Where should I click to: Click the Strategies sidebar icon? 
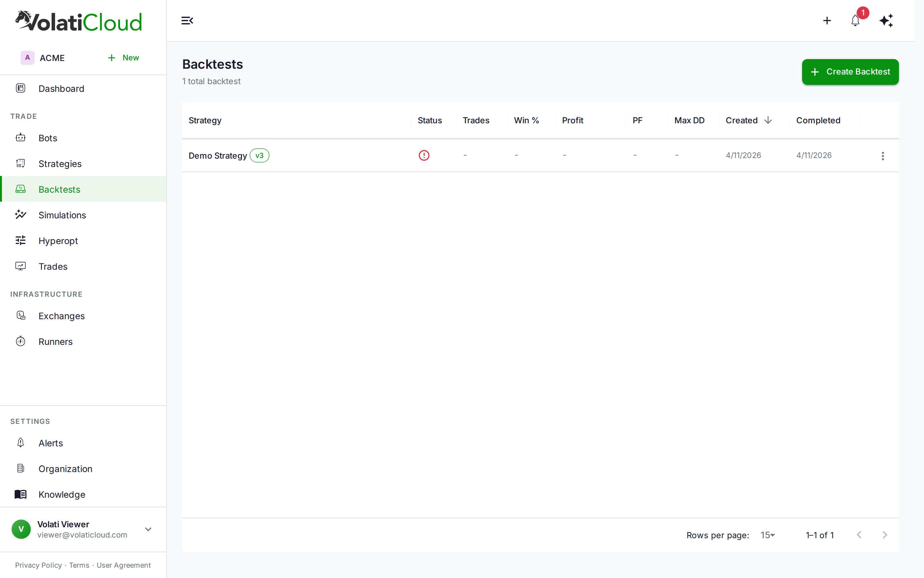pos(21,163)
